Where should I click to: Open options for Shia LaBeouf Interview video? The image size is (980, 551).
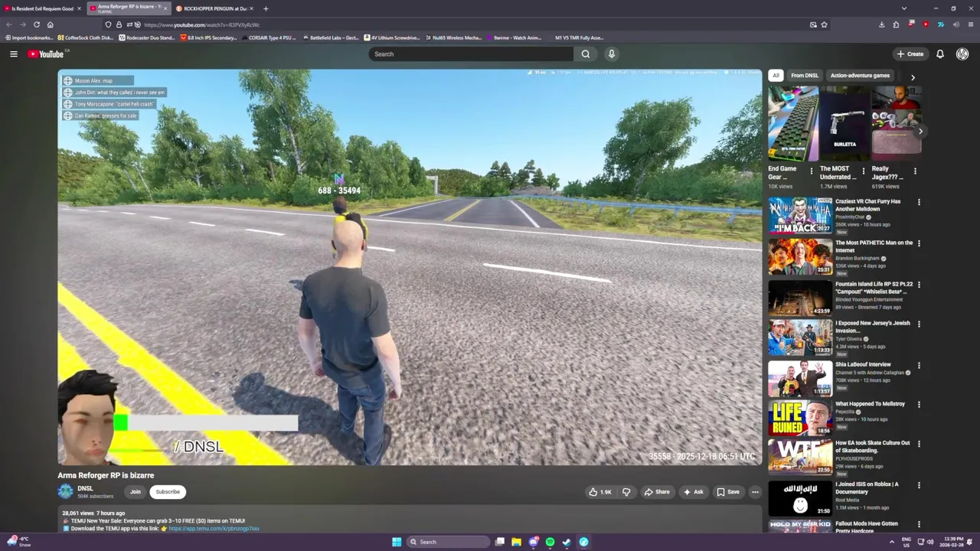click(x=919, y=365)
